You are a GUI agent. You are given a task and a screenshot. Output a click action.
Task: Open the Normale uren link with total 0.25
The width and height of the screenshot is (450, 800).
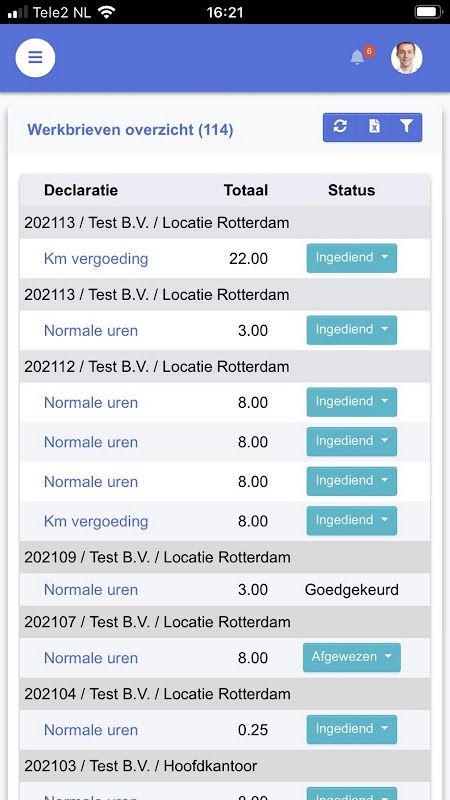click(91, 730)
